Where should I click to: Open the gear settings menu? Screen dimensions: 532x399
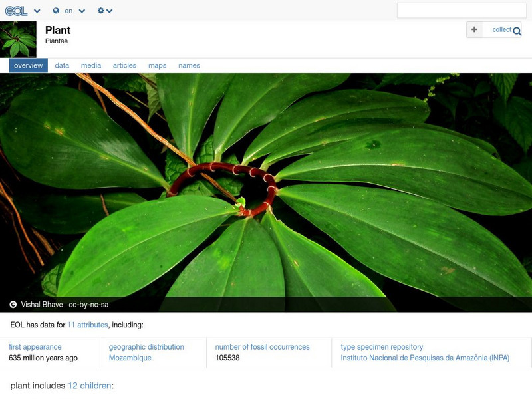coord(104,11)
